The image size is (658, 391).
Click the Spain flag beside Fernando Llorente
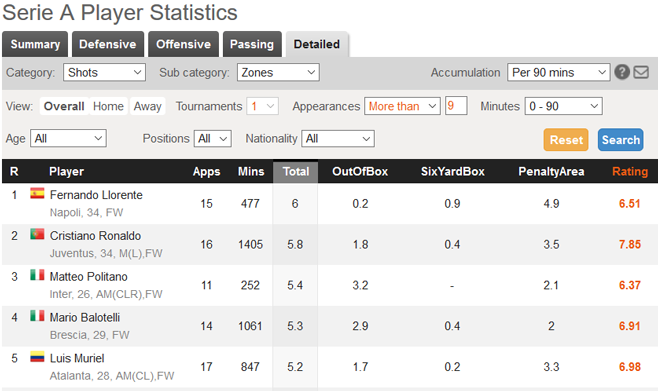tap(37, 193)
